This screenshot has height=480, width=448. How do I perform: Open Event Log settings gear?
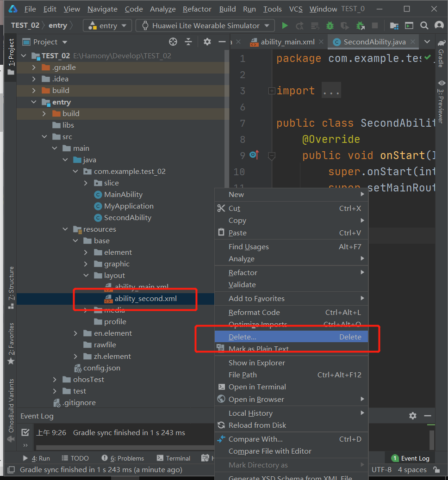413,416
